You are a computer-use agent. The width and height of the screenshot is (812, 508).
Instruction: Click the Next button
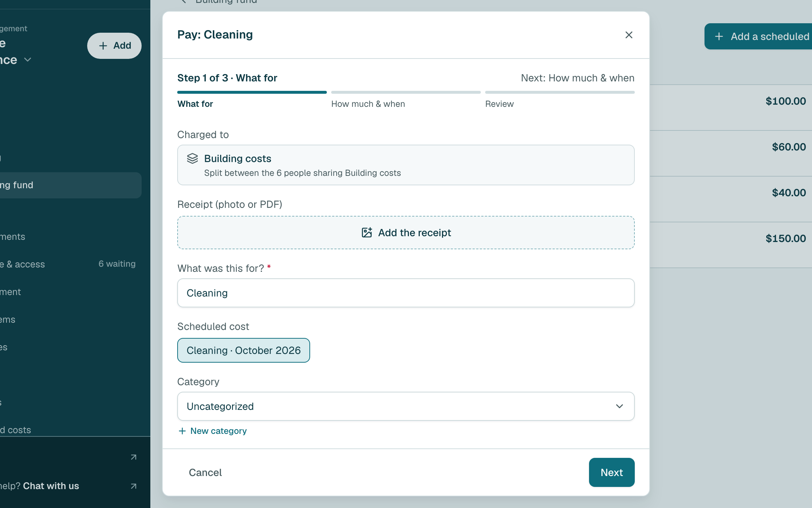[612, 472]
